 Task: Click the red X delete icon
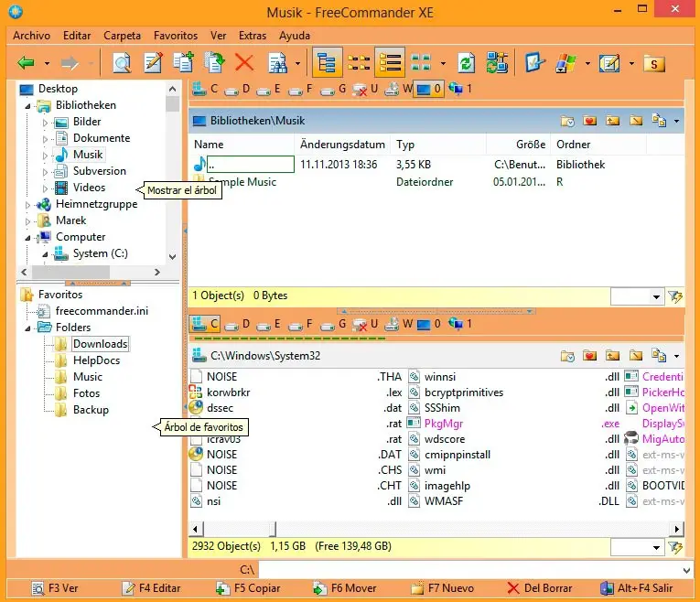(244, 63)
